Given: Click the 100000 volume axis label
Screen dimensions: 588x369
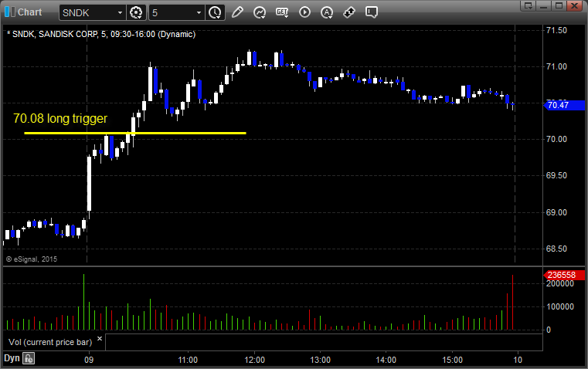Looking at the screenshot, I should pos(560,306).
